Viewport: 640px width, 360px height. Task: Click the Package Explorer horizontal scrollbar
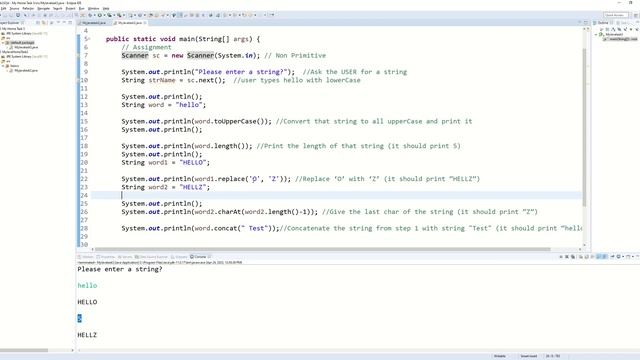coord(24,350)
